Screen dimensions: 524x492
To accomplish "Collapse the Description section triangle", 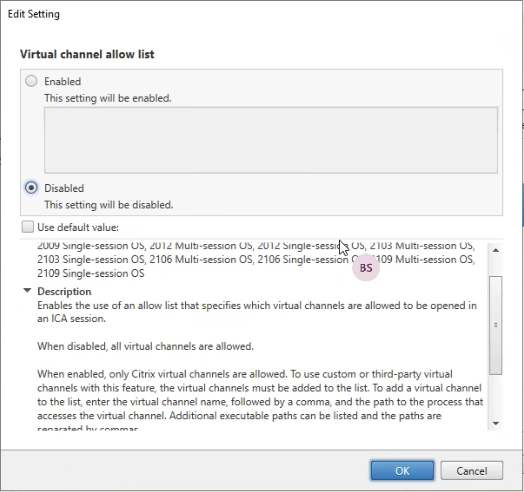I will coord(27,291).
